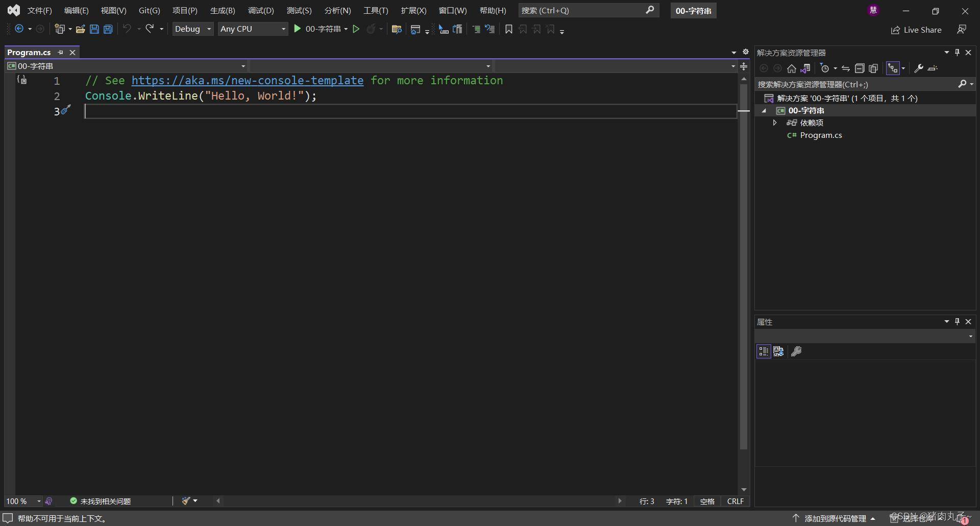Open the 文件(F) menu

pyautogui.click(x=40, y=10)
